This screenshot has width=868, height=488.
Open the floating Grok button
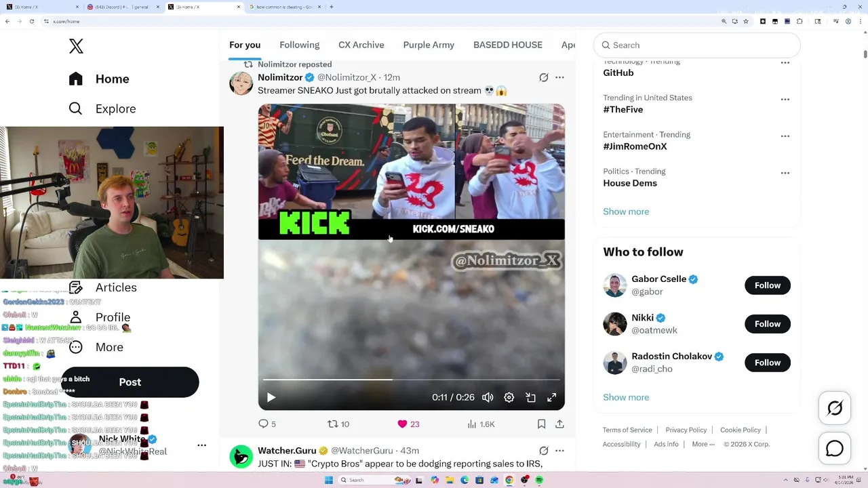pos(835,408)
